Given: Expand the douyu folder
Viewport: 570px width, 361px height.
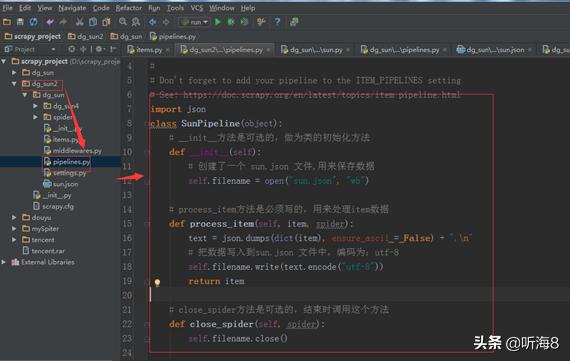Looking at the screenshot, I should 14,217.
